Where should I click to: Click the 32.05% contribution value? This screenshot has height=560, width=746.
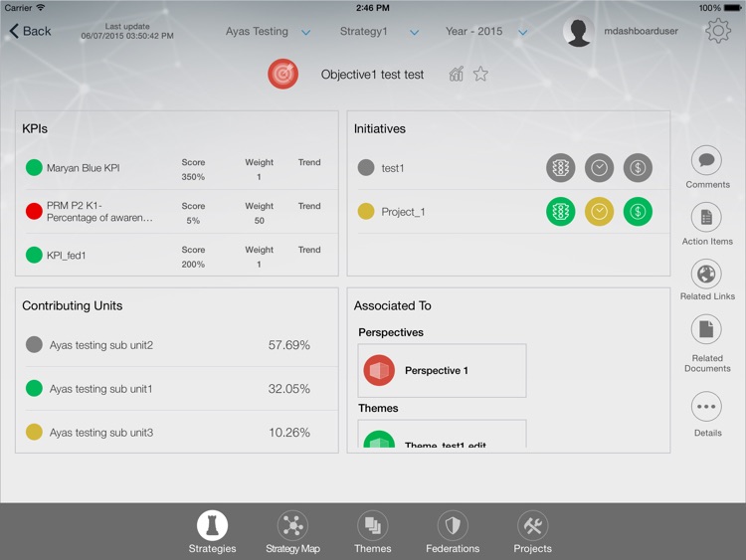(289, 389)
